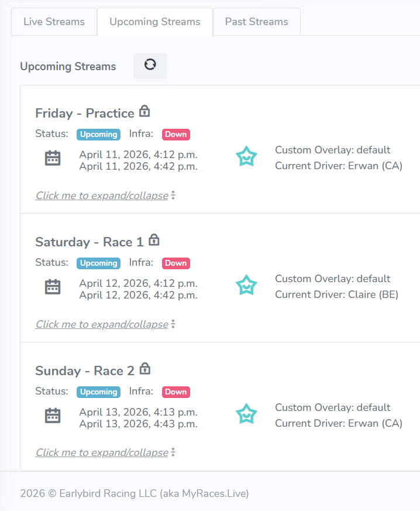
Task: Expand the Saturday - Race 1 stream details
Action: tap(102, 324)
